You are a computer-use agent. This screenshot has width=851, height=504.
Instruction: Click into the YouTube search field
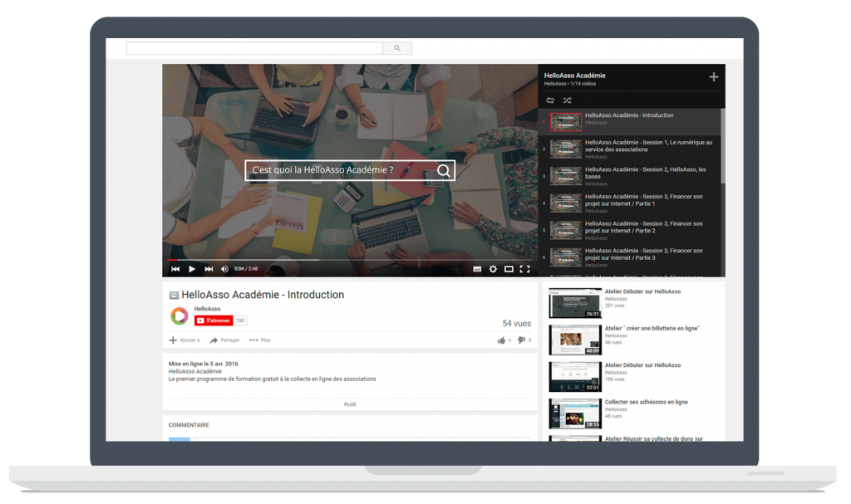254,48
